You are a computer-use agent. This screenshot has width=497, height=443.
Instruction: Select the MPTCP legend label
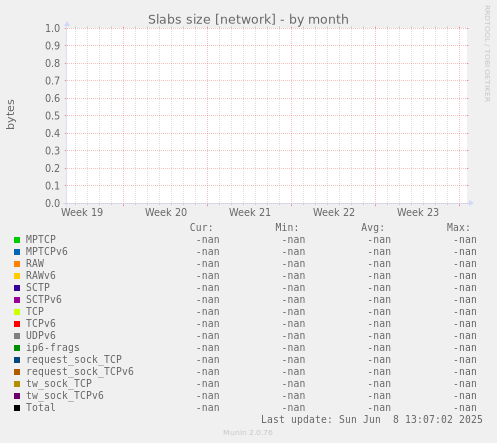pyautogui.click(x=41, y=239)
